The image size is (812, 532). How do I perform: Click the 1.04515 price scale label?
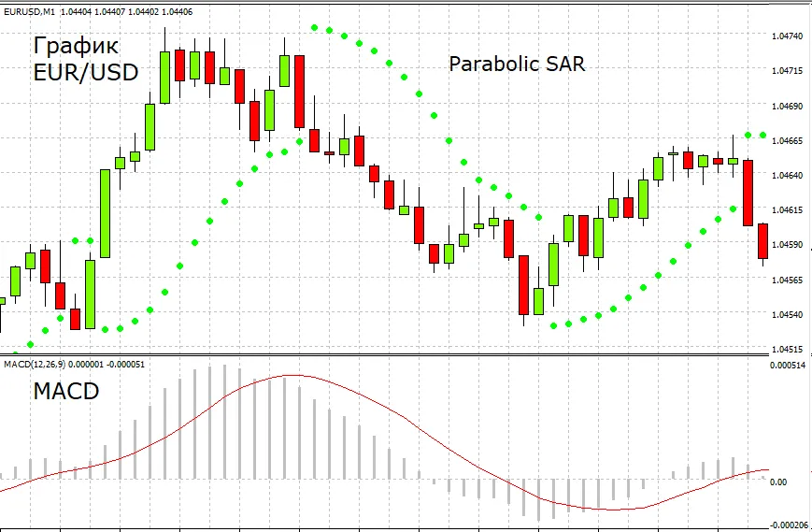787,349
